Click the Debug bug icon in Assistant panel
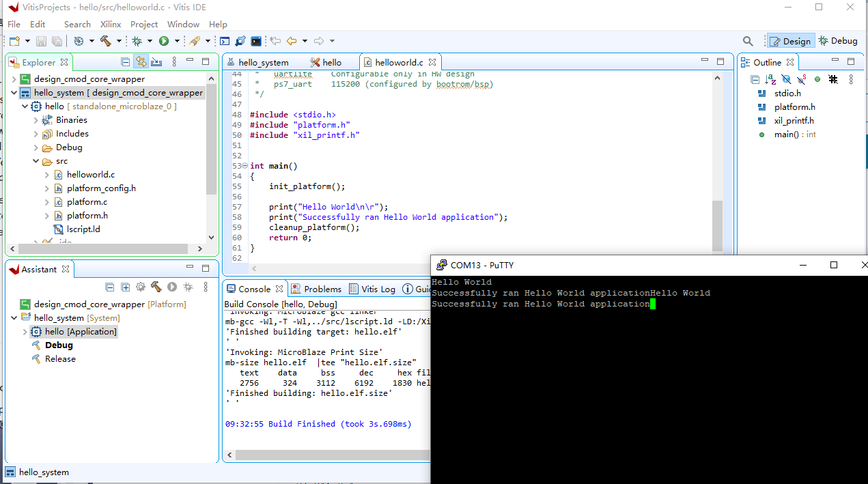This screenshot has height=484, width=868. [x=188, y=287]
